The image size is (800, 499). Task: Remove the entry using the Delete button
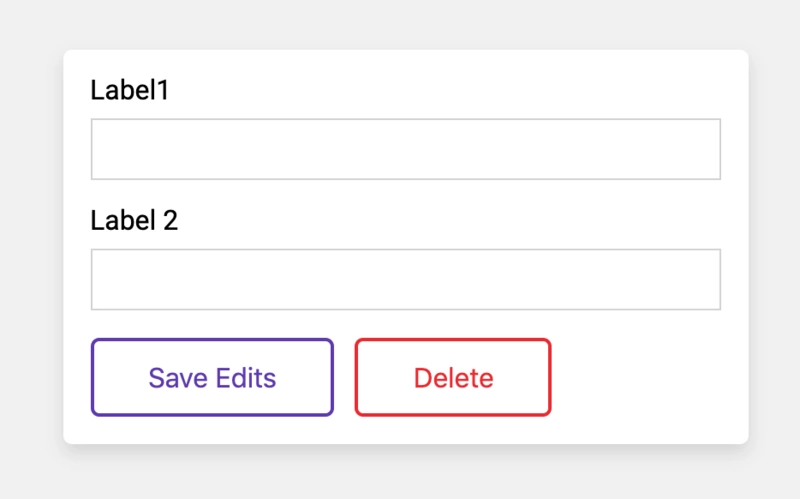(x=453, y=377)
